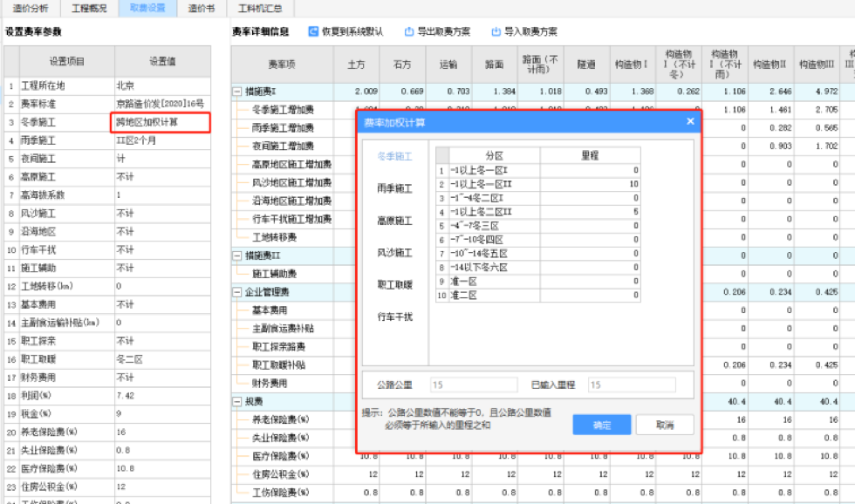The width and height of the screenshot is (855, 504).
Task: Collapse the 措施费II tree group
Action: 237,255
